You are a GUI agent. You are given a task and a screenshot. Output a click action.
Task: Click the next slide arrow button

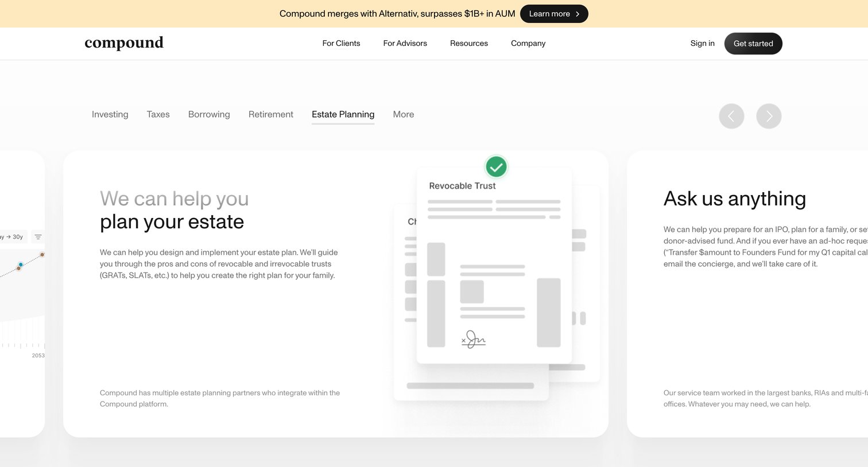769,116
